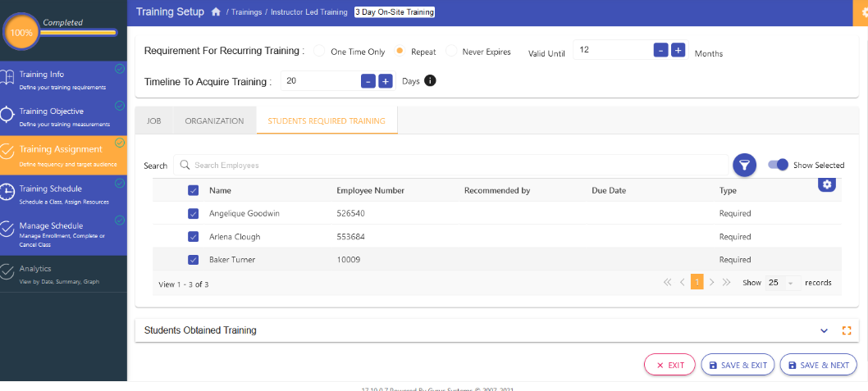Switch to the ORGANIZATION tab

(x=214, y=120)
